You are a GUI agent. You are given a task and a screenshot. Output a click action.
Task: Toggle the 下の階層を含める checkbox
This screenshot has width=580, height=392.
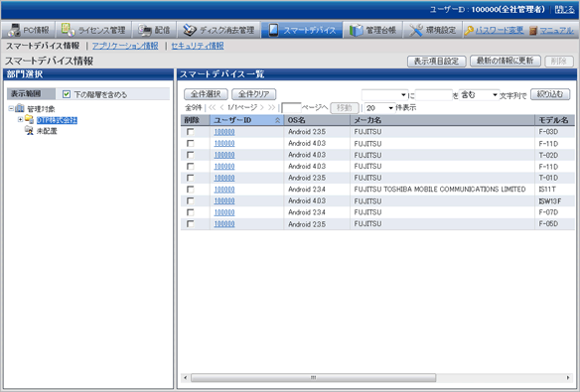[x=67, y=94]
